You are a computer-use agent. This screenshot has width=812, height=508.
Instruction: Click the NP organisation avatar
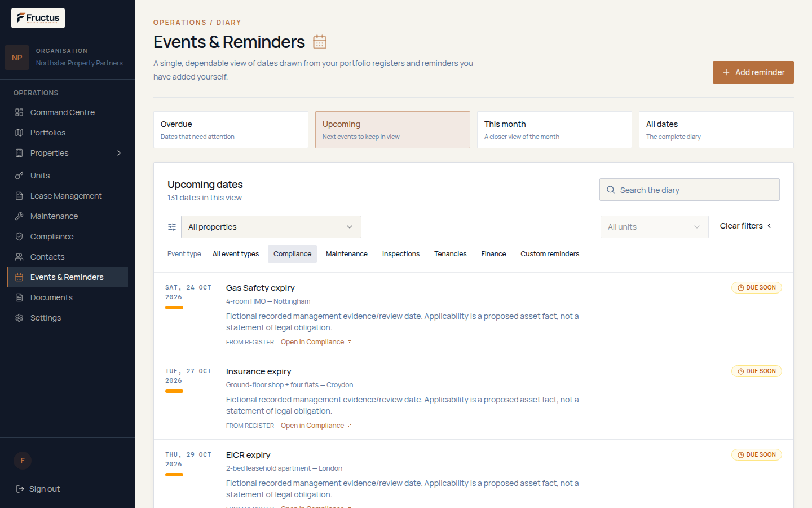[17, 58]
